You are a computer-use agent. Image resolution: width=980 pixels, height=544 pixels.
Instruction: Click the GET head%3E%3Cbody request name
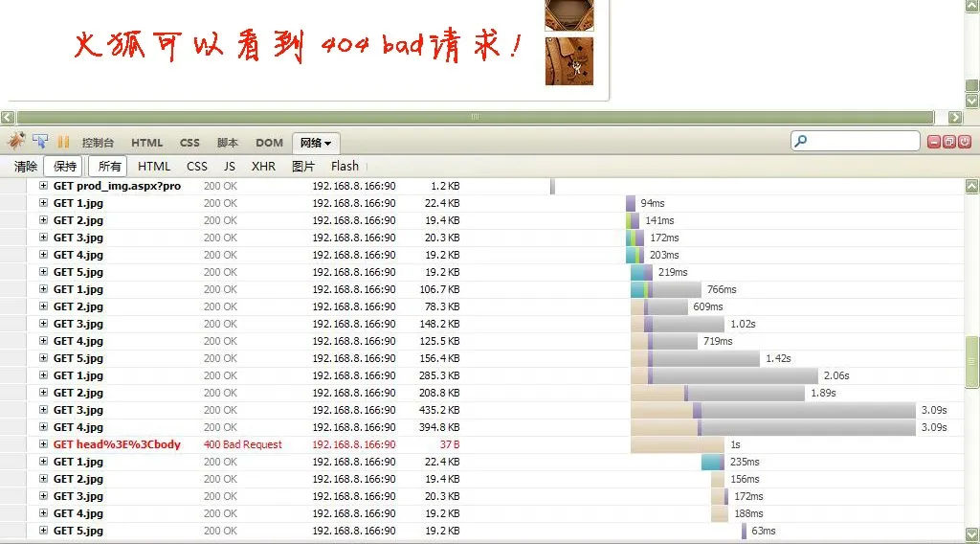point(117,444)
